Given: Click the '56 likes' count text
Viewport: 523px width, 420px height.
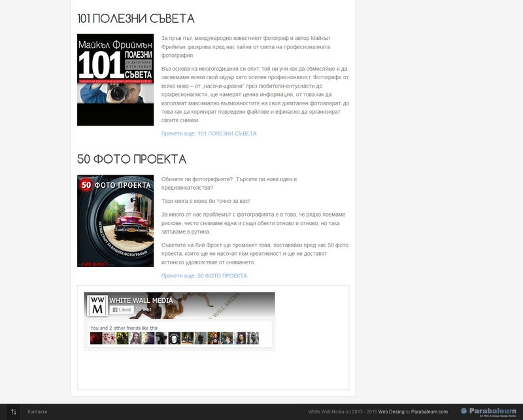Looking at the screenshot, I should (x=143, y=309).
